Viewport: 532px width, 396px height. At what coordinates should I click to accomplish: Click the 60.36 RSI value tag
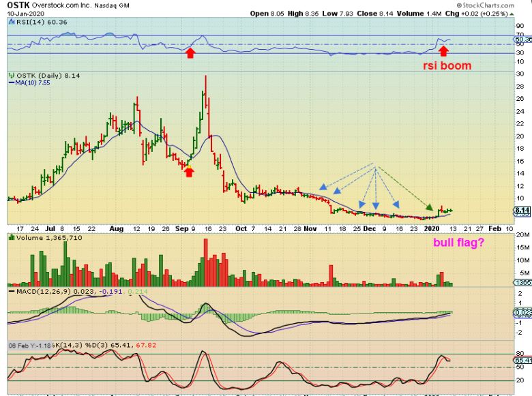pos(523,40)
